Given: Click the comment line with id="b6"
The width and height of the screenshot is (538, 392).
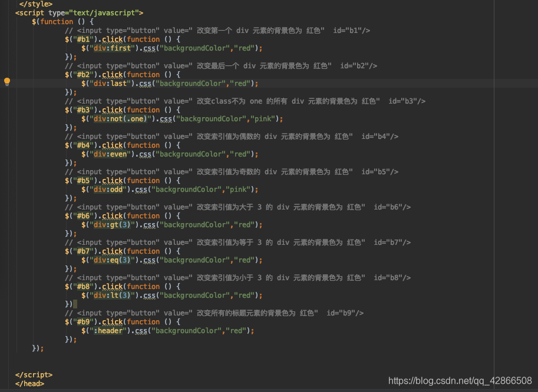Looking at the screenshot, I should (x=238, y=207).
